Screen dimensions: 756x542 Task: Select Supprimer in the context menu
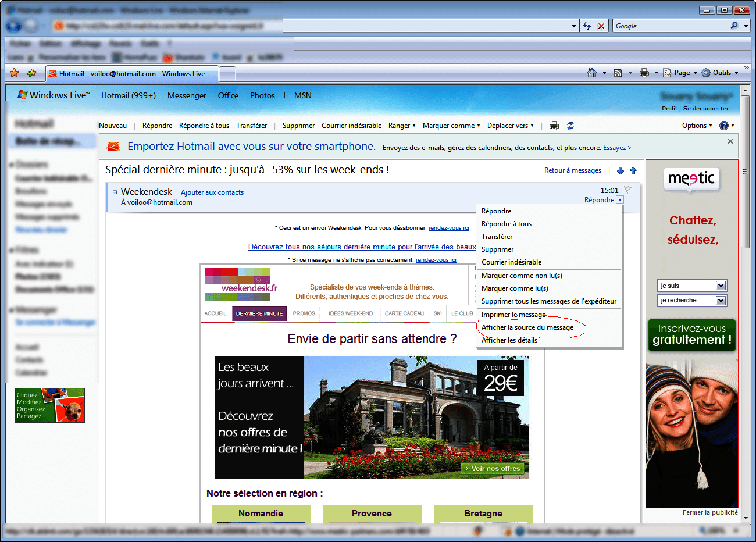[549, 249]
